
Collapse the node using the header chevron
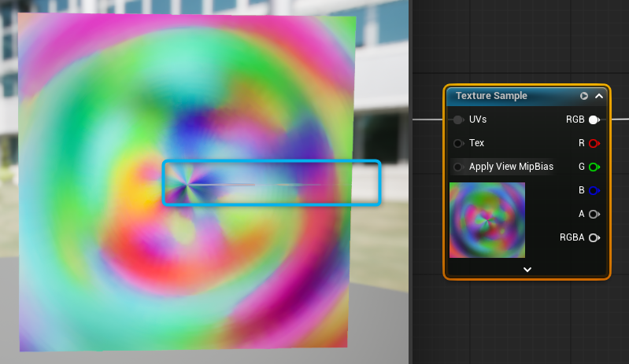pyautogui.click(x=599, y=96)
